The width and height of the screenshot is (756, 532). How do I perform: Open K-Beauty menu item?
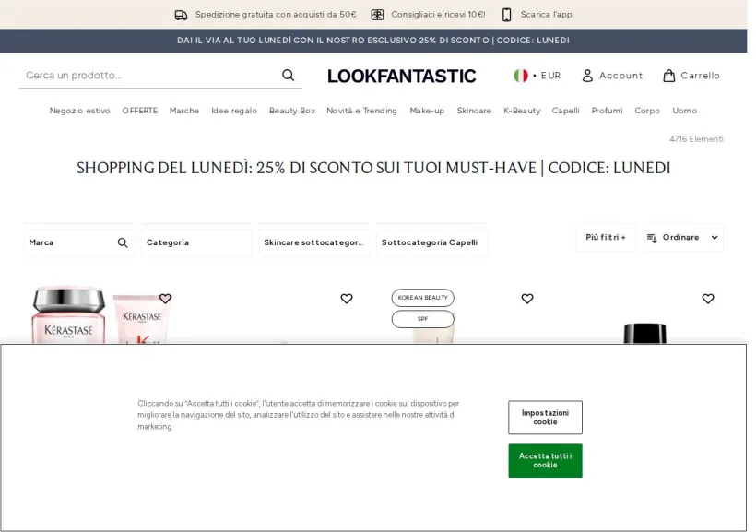point(522,111)
